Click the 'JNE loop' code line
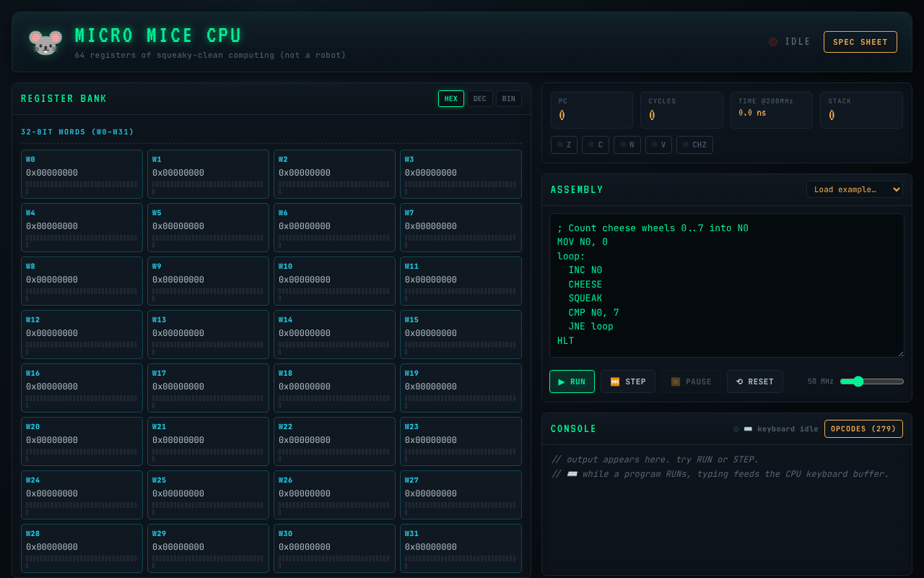The image size is (924, 578). pos(590,327)
